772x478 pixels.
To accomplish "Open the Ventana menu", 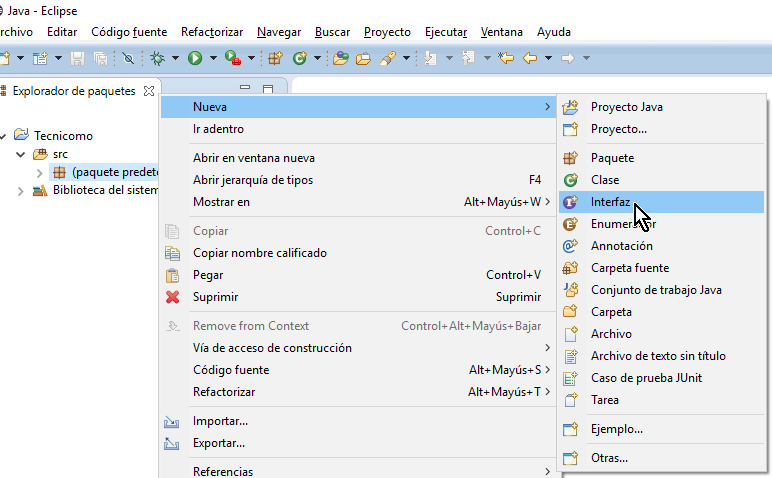I will coord(501,32).
